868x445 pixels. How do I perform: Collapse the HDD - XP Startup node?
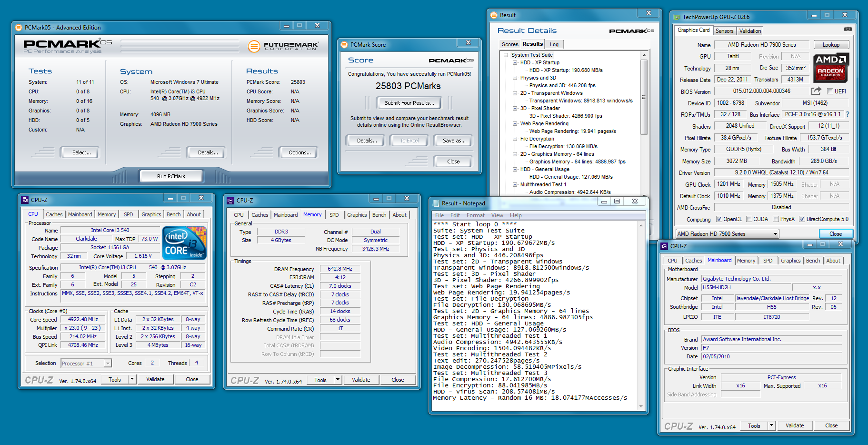tap(515, 62)
